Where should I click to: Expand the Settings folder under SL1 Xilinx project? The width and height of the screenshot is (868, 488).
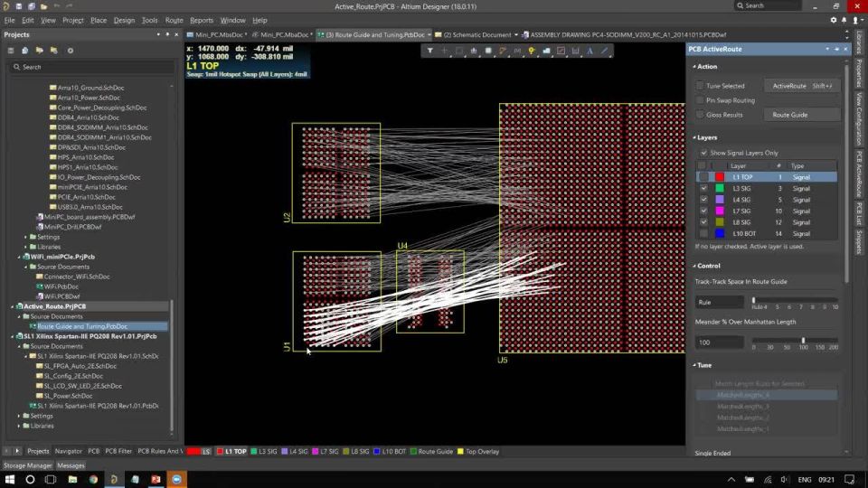19,416
